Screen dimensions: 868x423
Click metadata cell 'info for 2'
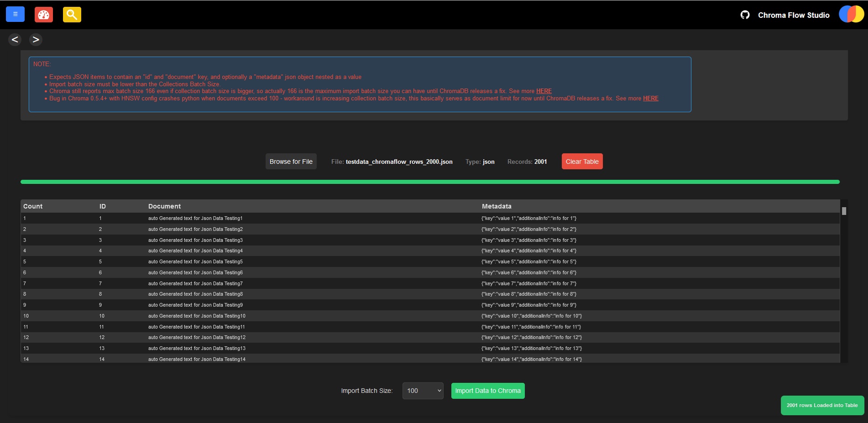coord(529,230)
